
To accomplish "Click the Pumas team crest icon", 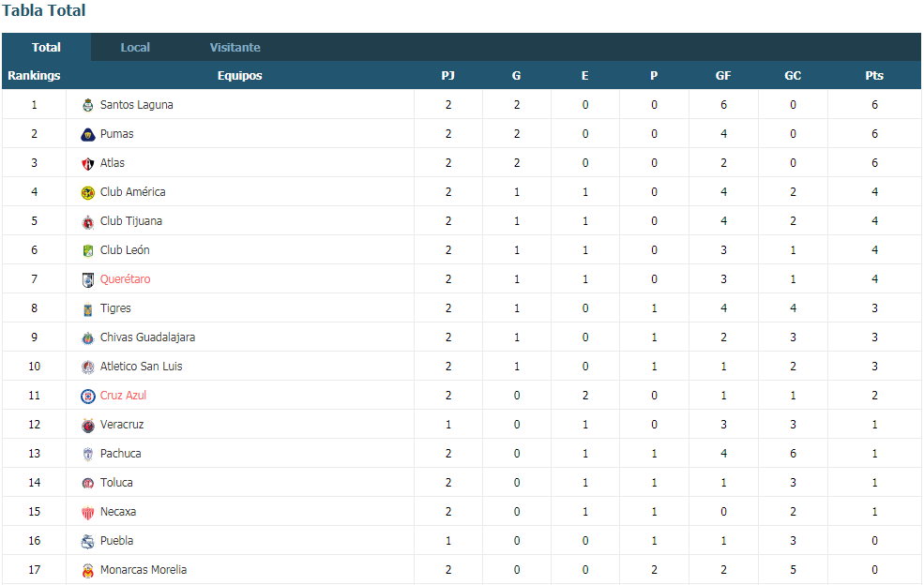I will [x=88, y=134].
